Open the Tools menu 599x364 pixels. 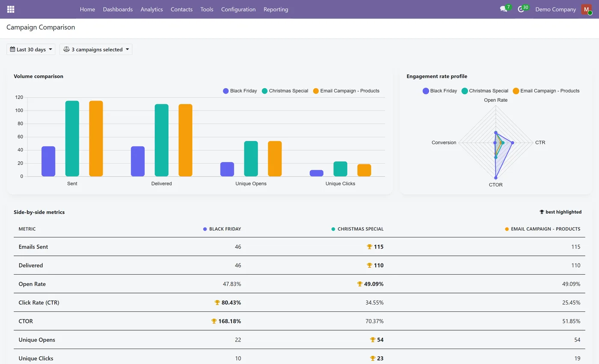(x=207, y=9)
